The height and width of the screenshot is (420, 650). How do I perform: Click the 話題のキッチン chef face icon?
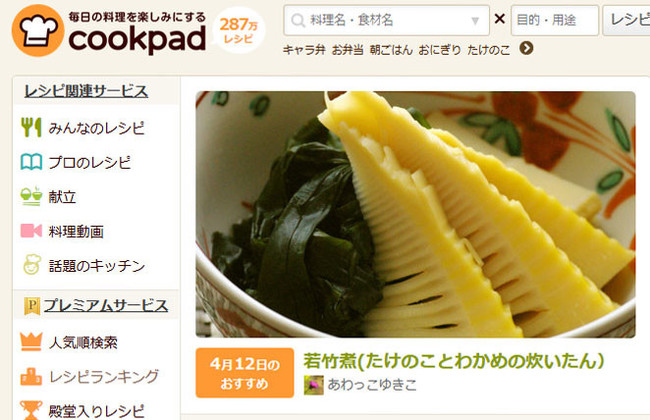pyautogui.click(x=32, y=265)
